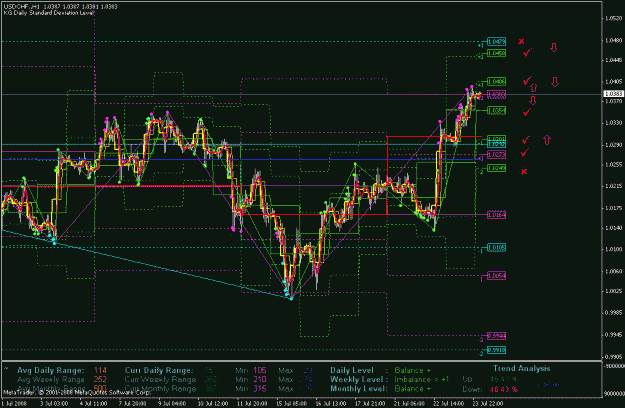Click the Avg Daily Range label
Screen dimensions: 625x408
tap(51, 370)
